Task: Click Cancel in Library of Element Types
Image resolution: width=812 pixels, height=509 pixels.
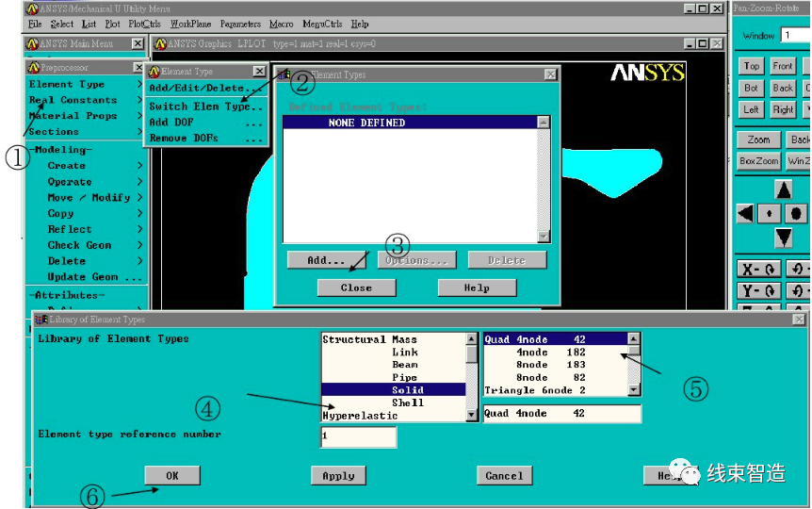Action: [x=504, y=475]
